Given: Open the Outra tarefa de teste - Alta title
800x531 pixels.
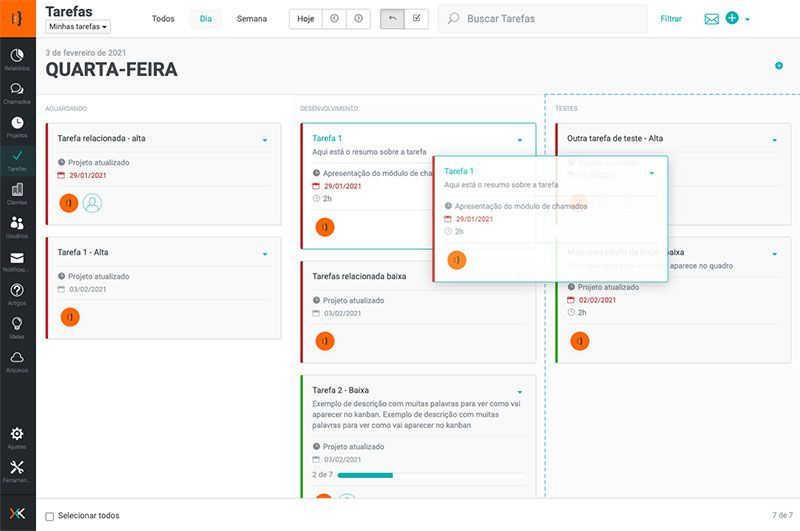Looking at the screenshot, I should pyautogui.click(x=615, y=138).
